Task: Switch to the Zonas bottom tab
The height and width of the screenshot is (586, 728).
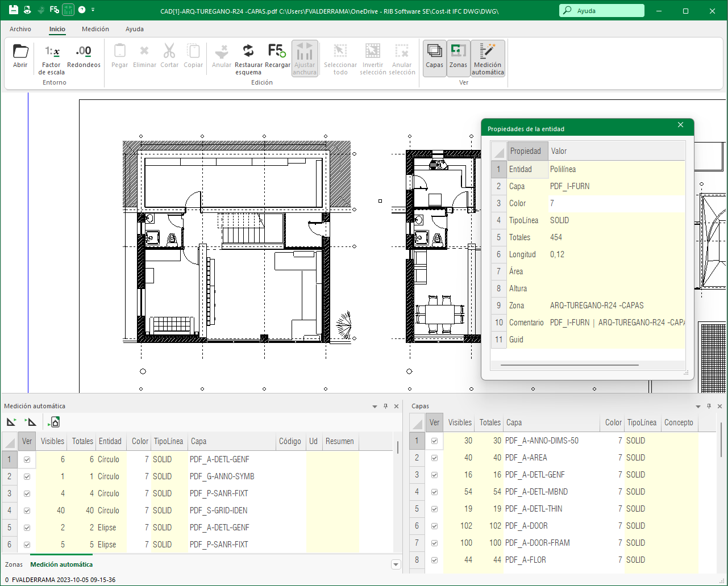Action: (x=14, y=564)
